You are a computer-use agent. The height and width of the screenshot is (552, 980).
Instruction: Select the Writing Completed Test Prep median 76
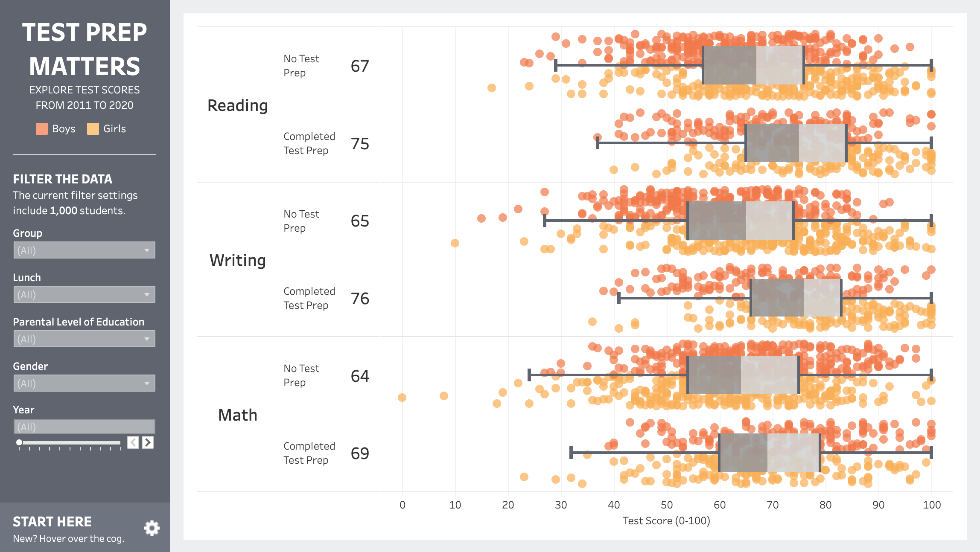click(360, 299)
